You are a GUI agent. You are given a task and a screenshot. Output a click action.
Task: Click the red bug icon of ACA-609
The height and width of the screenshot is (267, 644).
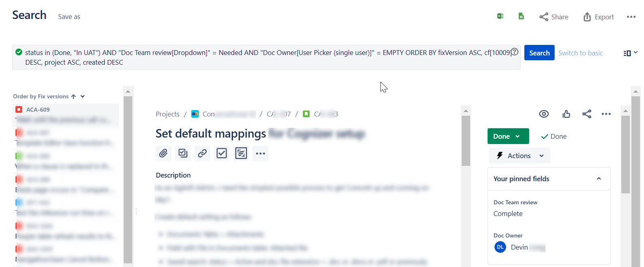click(x=19, y=109)
